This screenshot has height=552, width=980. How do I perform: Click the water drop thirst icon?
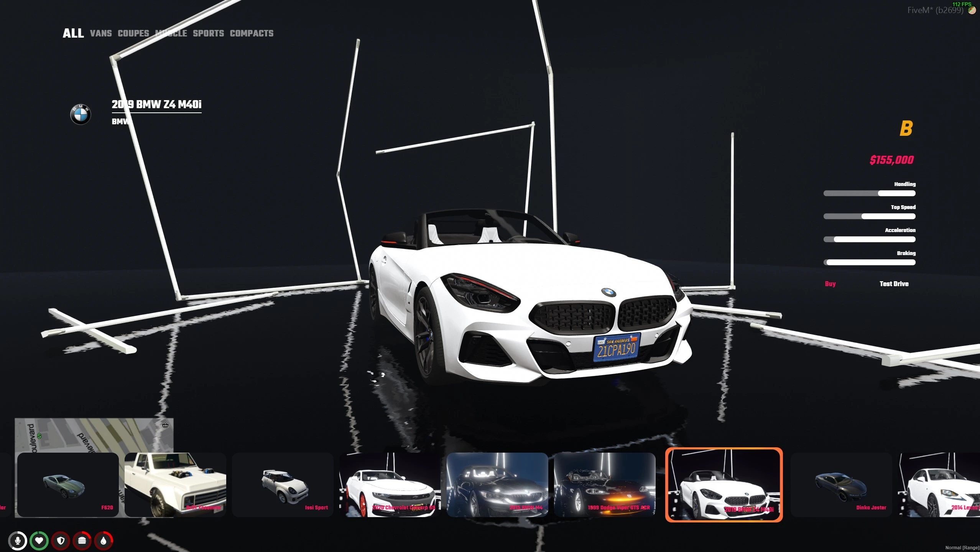[104, 541]
